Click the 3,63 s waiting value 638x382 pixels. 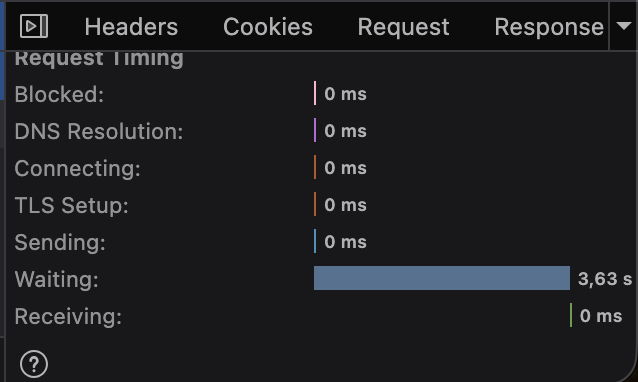(x=605, y=279)
